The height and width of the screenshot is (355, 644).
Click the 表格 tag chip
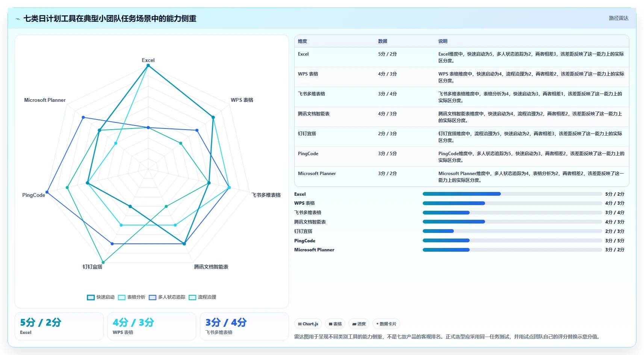coord(335,324)
